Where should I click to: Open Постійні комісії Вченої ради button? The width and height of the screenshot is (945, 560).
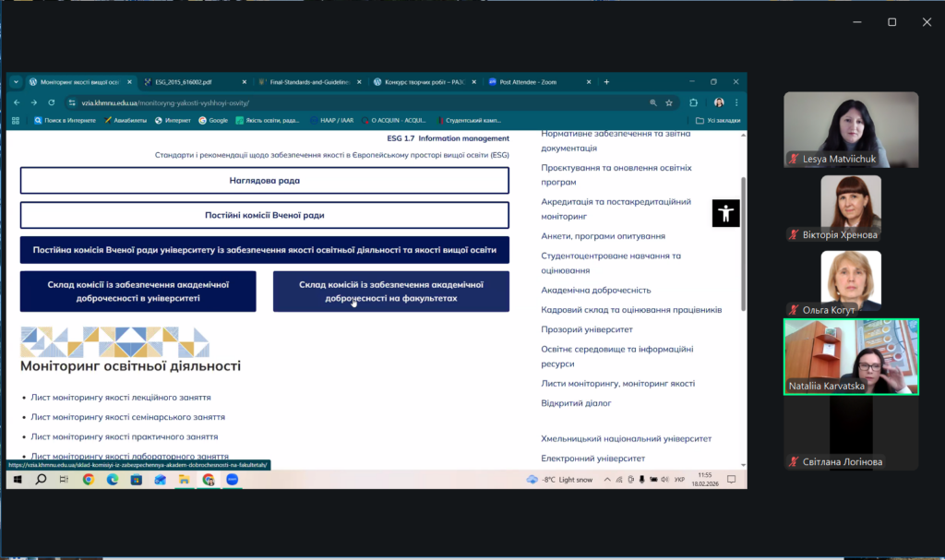click(x=264, y=215)
